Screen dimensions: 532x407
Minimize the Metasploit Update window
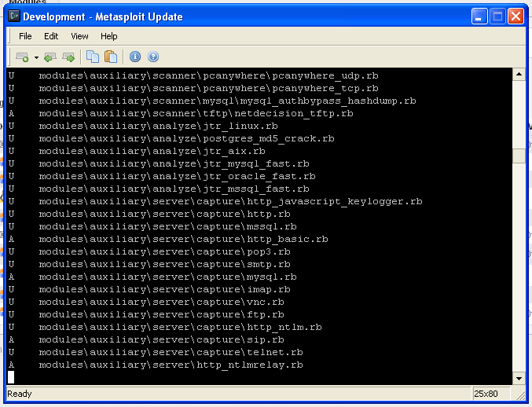[479, 16]
